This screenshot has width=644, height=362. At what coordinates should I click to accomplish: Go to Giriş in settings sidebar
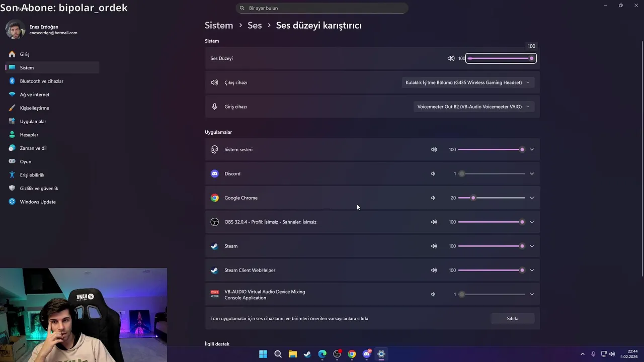(x=52, y=54)
